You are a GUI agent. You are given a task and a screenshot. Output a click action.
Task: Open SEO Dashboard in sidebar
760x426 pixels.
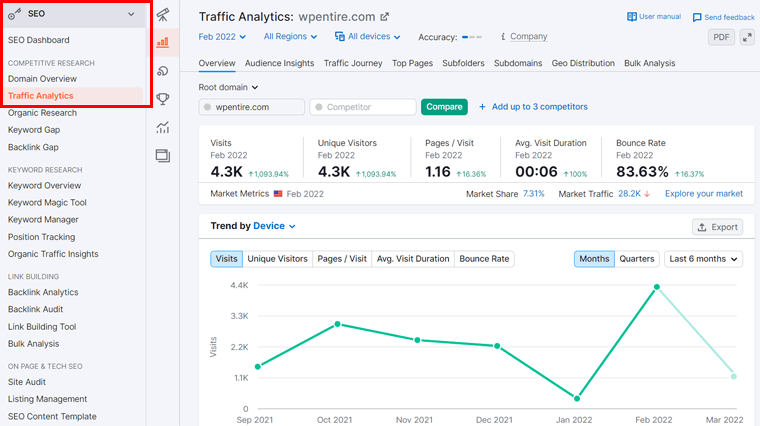pos(38,40)
